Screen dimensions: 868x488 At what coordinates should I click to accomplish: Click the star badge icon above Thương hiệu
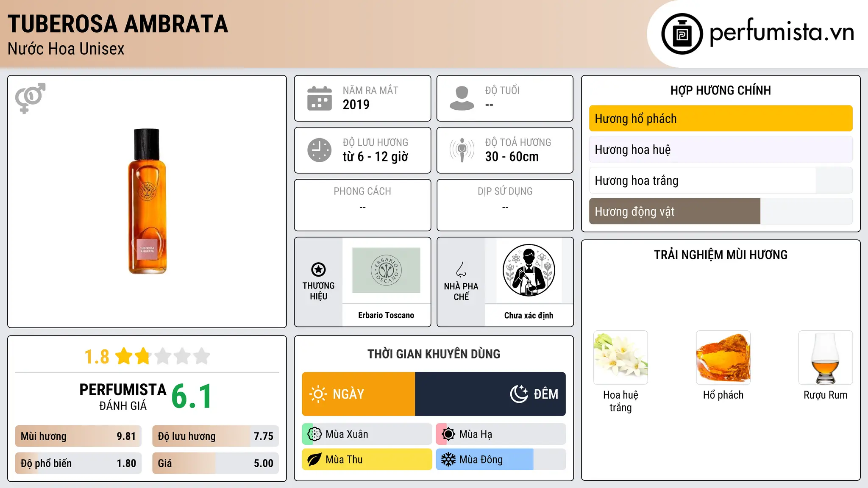point(318,269)
